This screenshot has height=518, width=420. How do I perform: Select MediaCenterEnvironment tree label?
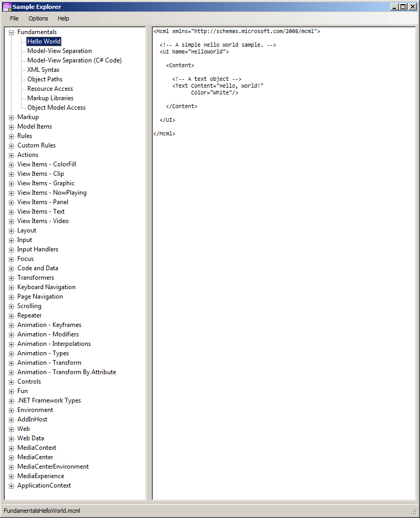tap(53, 467)
